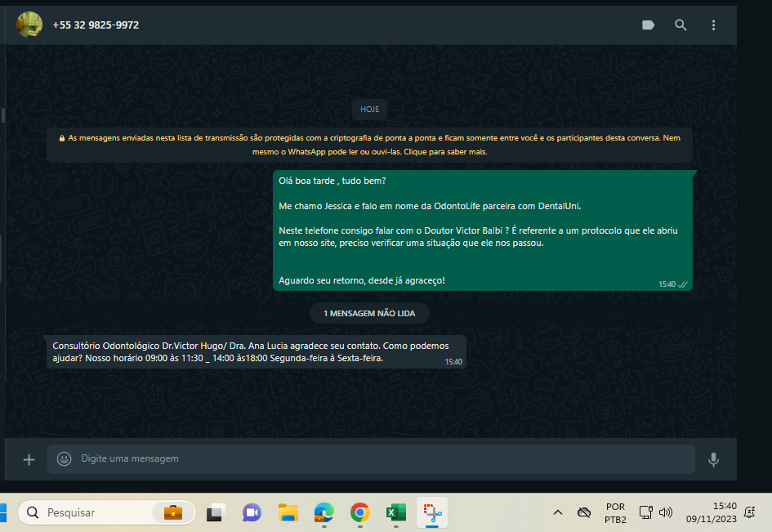Click the sent message from Jessica
The width and height of the screenshot is (772, 532).
click(483, 230)
